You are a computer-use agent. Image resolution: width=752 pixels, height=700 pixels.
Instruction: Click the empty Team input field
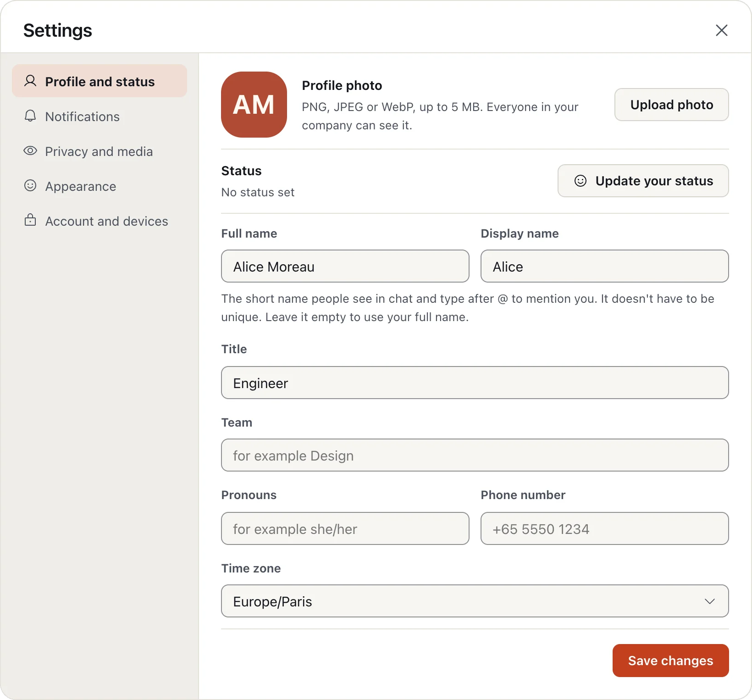coord(475,455)
